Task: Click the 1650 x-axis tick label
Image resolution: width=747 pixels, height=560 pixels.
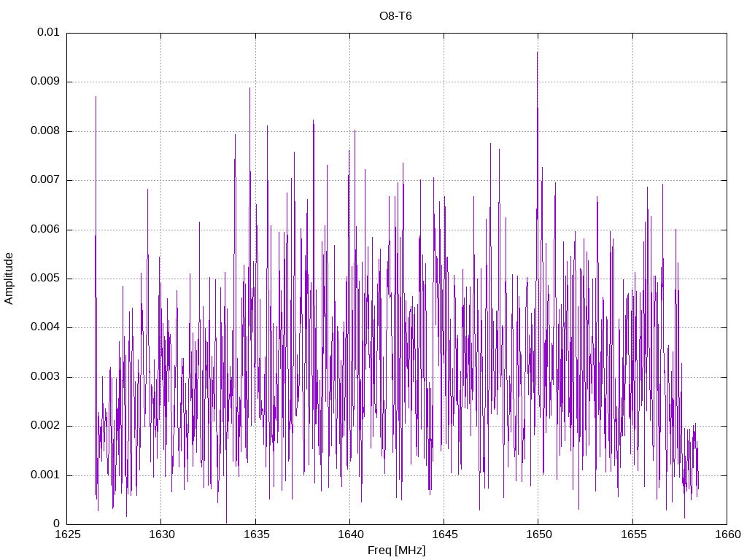Action: point(539,534)
